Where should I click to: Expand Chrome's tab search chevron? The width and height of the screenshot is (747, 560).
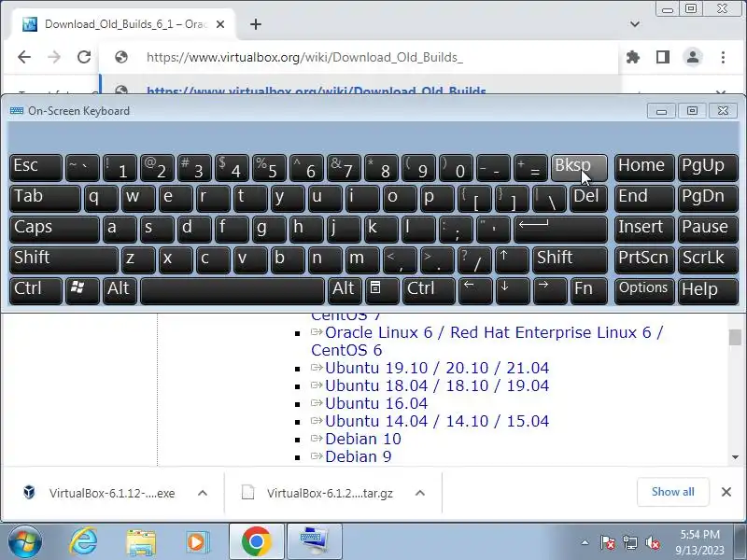[635, 24]
